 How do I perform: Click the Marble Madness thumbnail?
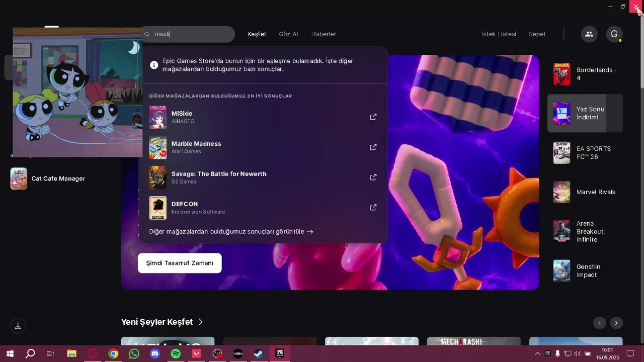tap(158, 147)
